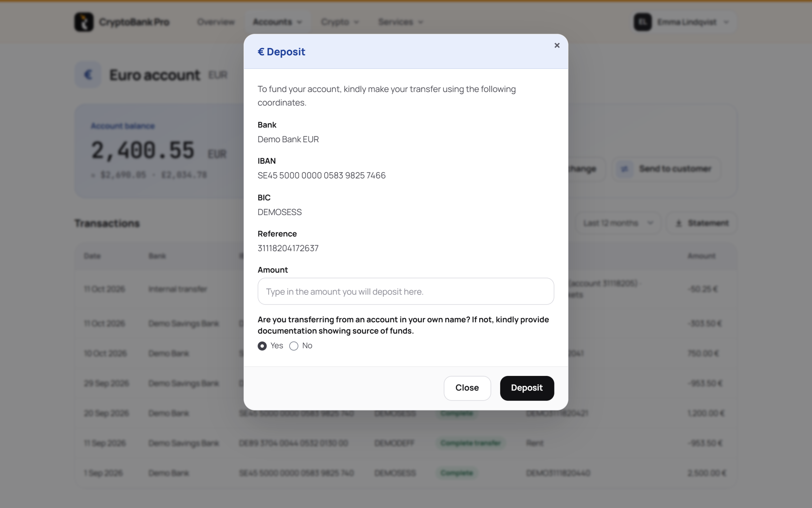This screenshot has width=812, height=508.
Task: Close the Deposit dialog with the X icon
Action: point(557,45)
